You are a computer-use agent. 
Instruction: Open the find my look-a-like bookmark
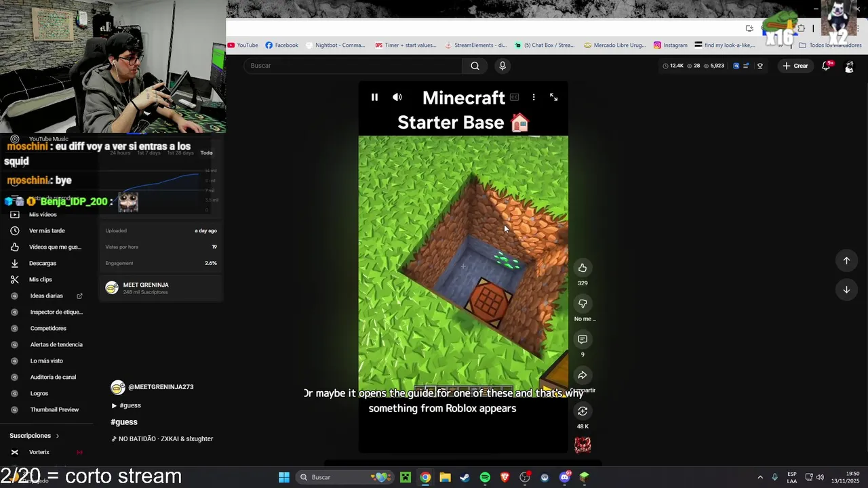point(725,45)
